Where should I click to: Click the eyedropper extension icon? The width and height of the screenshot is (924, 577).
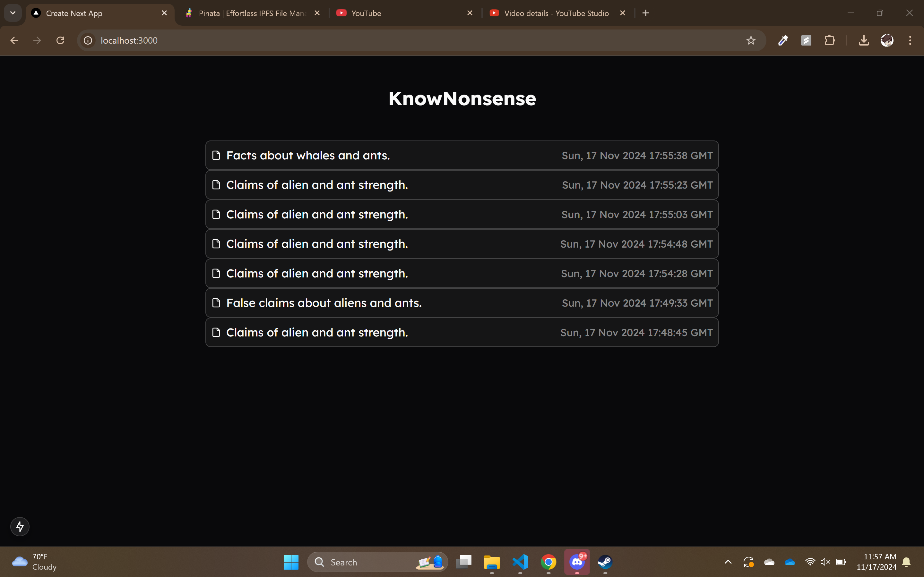point(783,40)
